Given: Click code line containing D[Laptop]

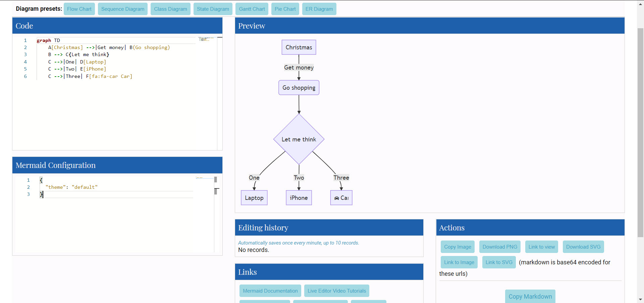Looking at the screenshot, I should click(x=77, y=62).
